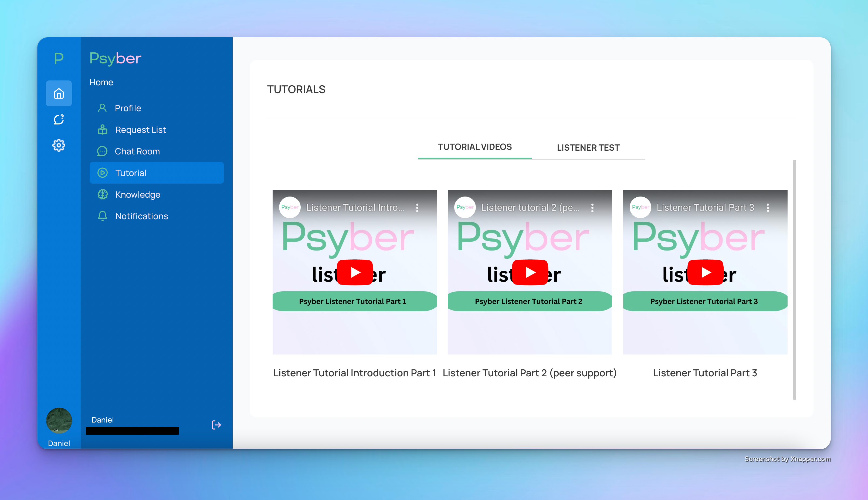Open the Request List menu item

coord(157,130)
